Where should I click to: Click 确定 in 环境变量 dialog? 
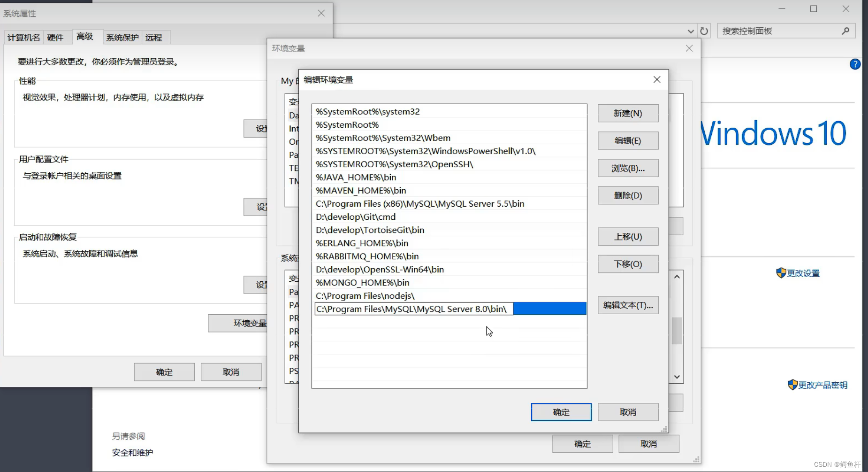pos(583,444)
